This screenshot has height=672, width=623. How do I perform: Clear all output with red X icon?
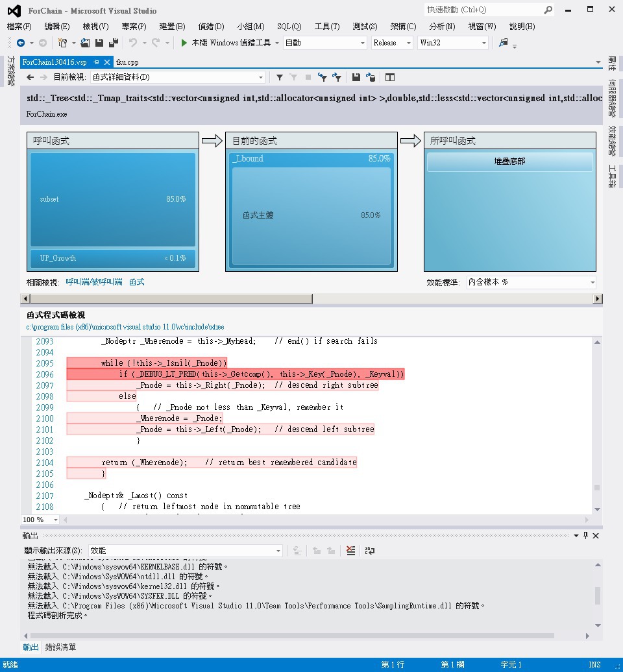coord(350,551)
